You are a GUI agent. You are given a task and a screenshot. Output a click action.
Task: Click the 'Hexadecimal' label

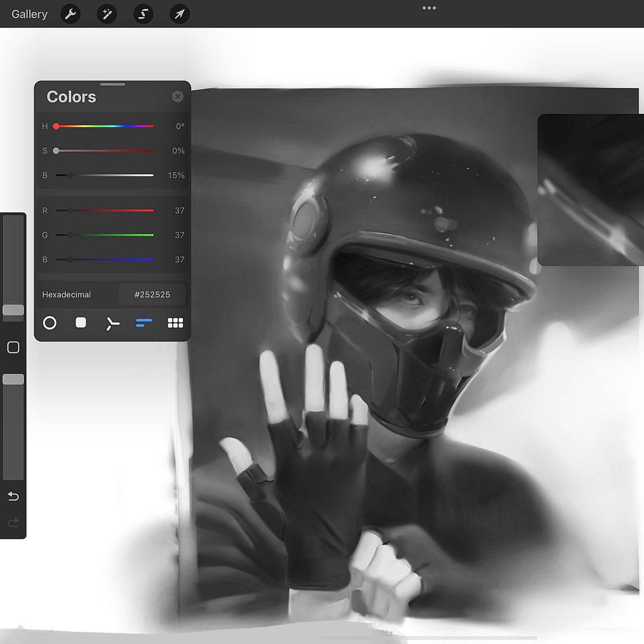67,295
